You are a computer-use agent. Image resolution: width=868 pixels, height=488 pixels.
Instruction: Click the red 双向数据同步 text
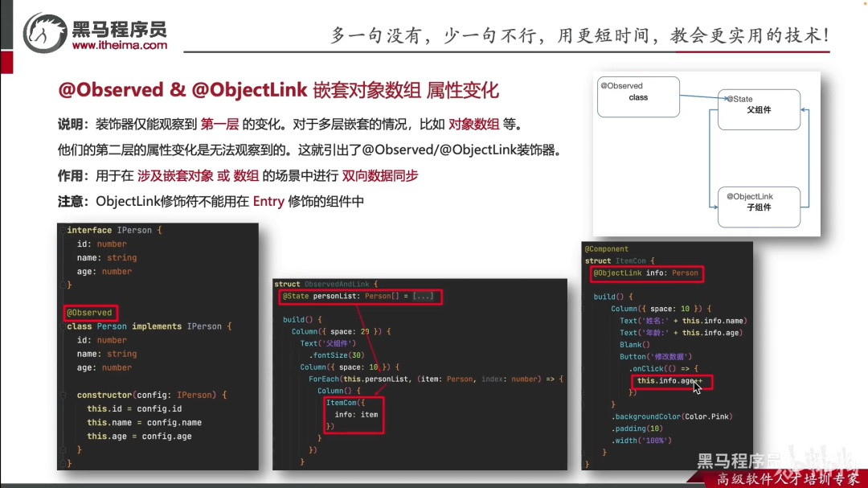[379, 176]
